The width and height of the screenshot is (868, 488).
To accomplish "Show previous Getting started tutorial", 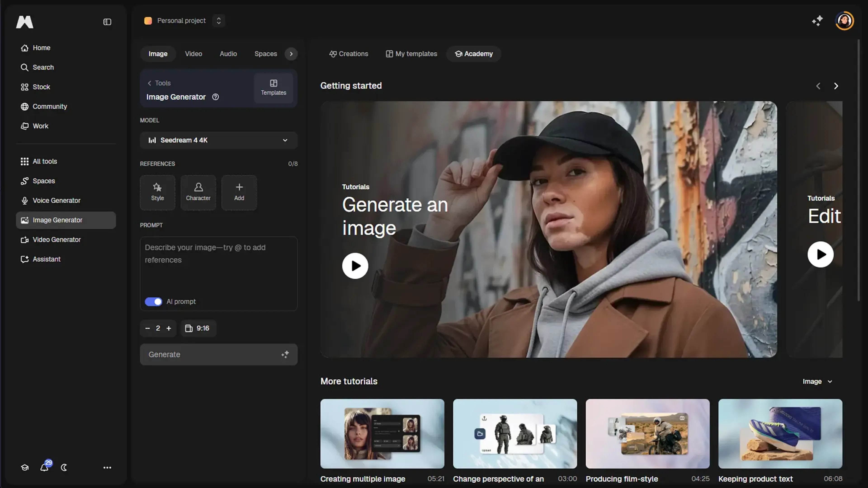I will point(818,86).
